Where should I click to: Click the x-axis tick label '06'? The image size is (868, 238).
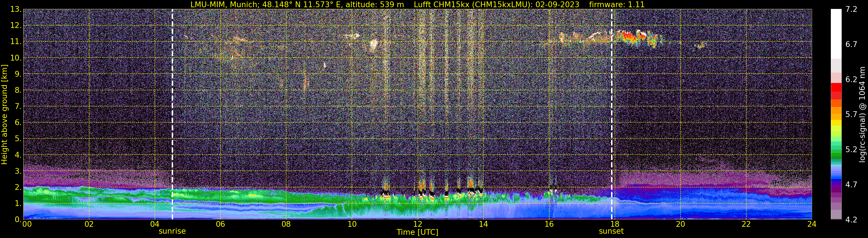(x=220, y=224)
